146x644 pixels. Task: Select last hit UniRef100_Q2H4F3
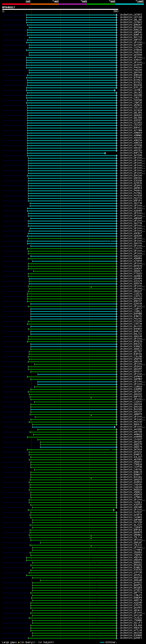pos(131,638)
